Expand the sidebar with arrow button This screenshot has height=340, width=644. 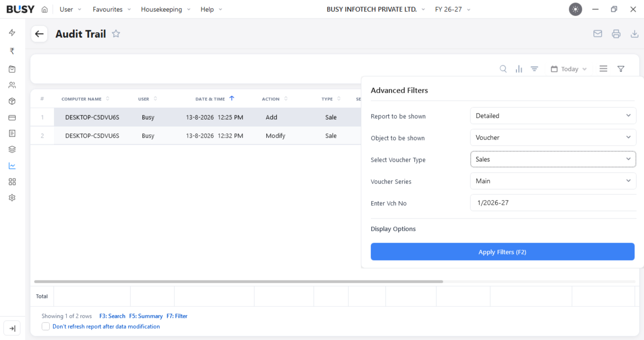pos(12,328)
